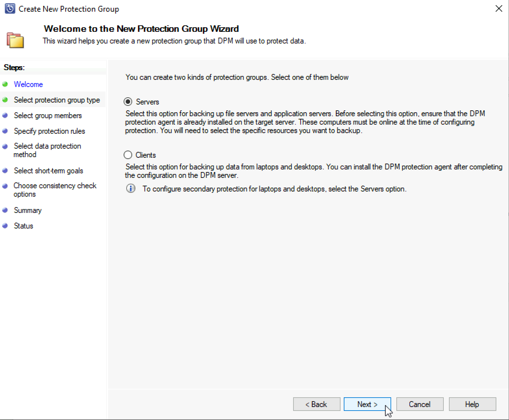
Task: Go back with the Back button
Action: coord(317,404)
